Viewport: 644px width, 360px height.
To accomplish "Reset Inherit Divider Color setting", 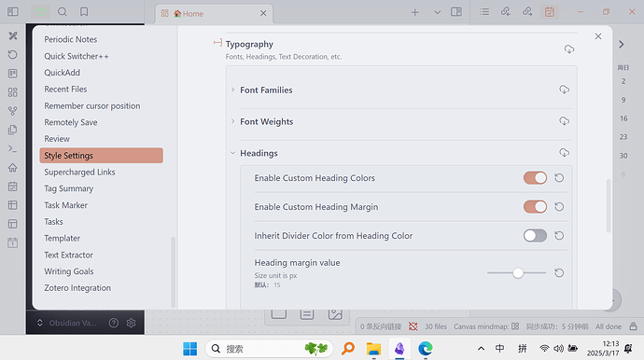I will click(559, 236).
